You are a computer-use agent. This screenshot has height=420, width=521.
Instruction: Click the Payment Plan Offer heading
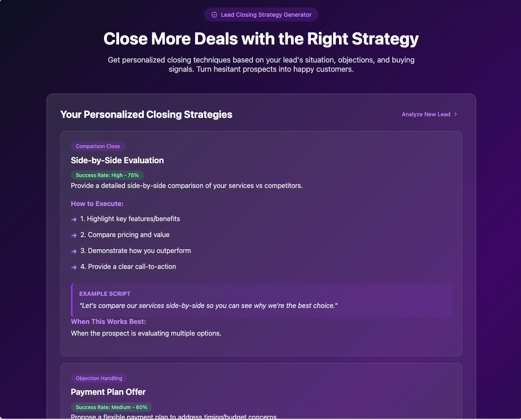pyautogui.click(x=108, y=392)
